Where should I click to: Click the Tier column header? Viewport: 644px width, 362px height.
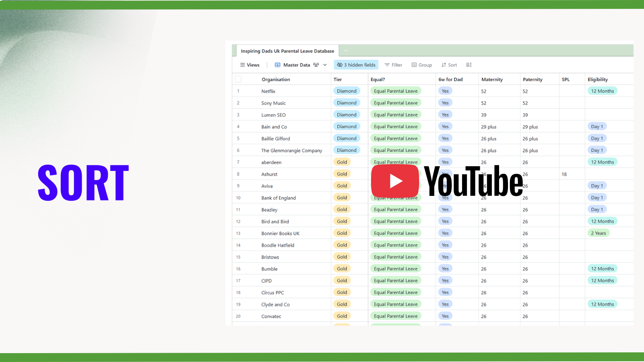coord(338,80)
